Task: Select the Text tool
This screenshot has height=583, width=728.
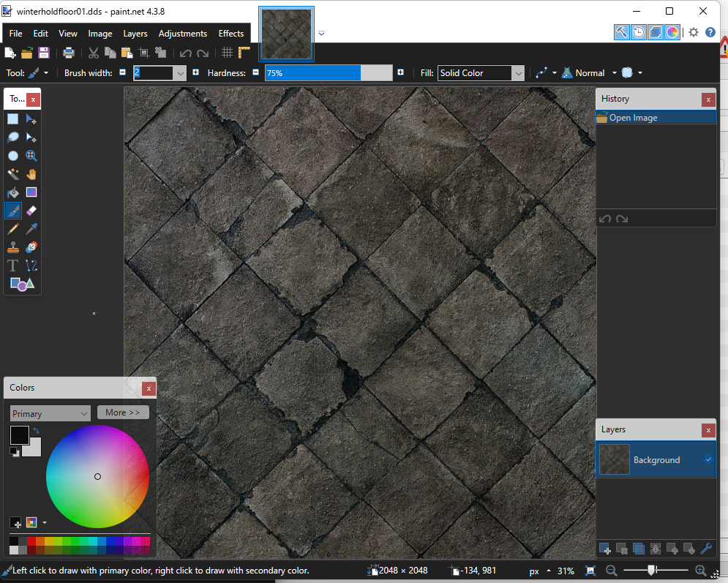Action: (x=13, y=266)
